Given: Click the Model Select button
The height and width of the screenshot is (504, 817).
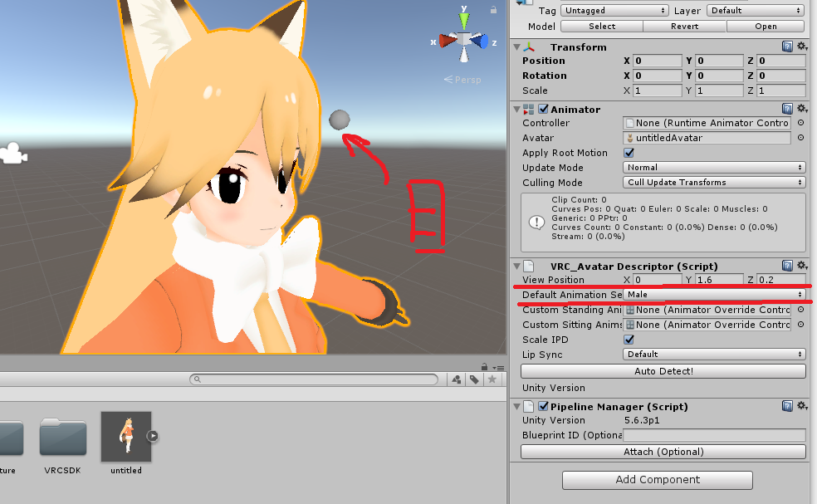Looking at the screenshot, I should click(x=602, y=26).
